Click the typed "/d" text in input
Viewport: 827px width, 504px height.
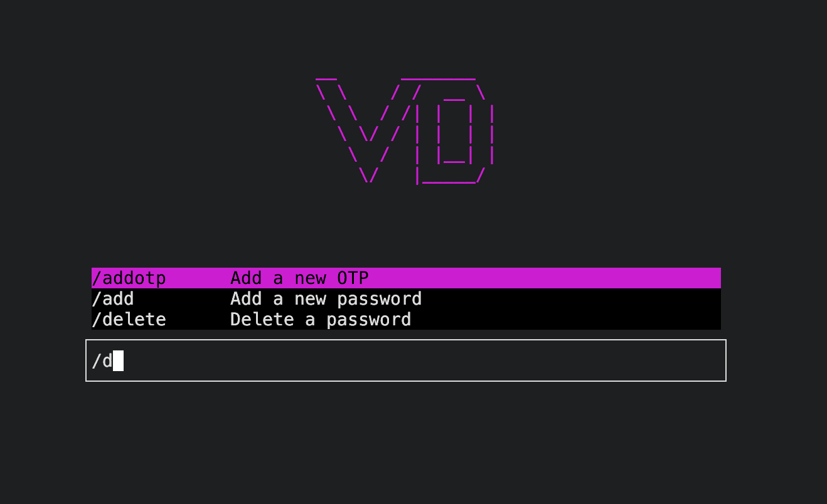[102, 360]
